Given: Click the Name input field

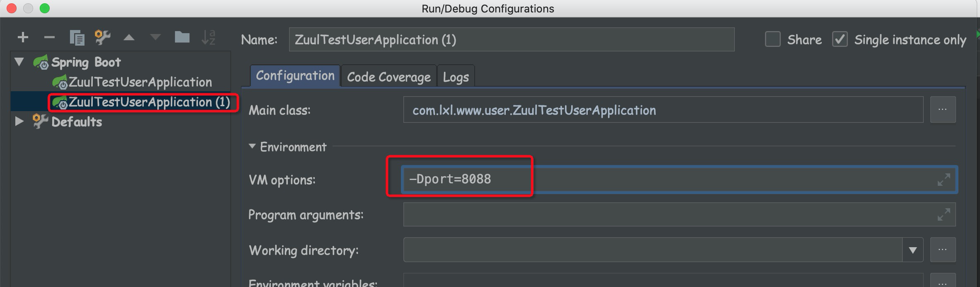Looking at the screenshot, I should point(512,40).
